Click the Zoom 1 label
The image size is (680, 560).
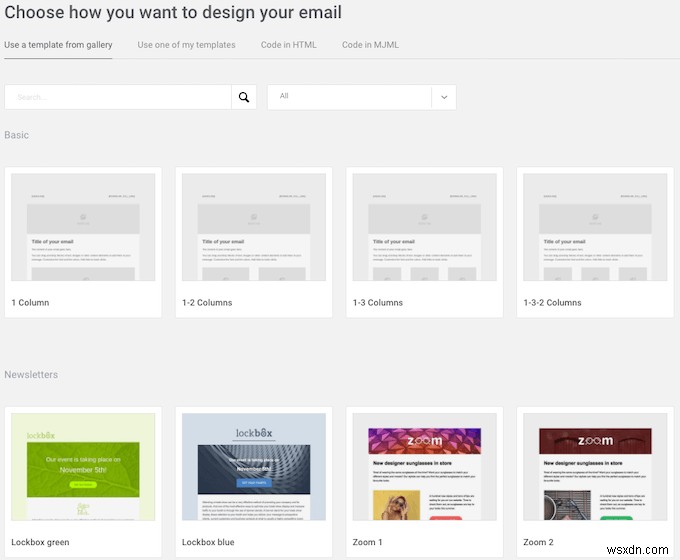(367, 542)
